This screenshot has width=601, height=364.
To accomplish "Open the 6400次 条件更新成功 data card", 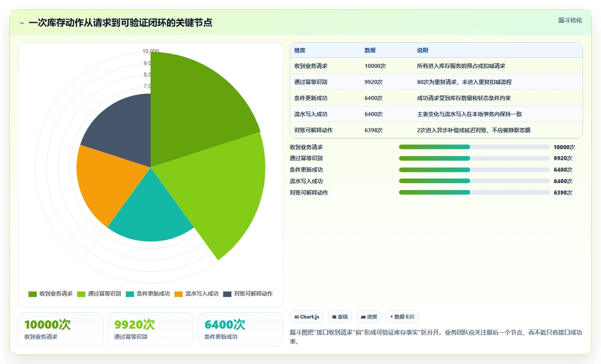I will 241,329.
